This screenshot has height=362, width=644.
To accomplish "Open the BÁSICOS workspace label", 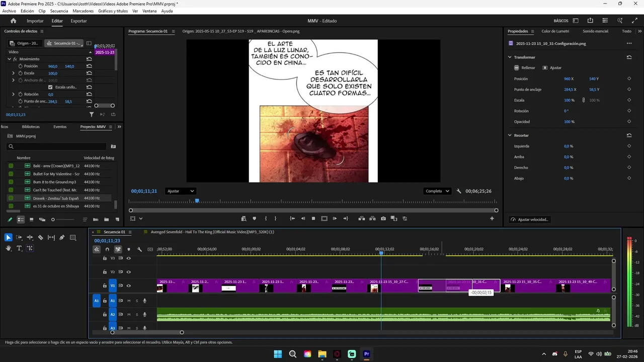I will (561, 21).
